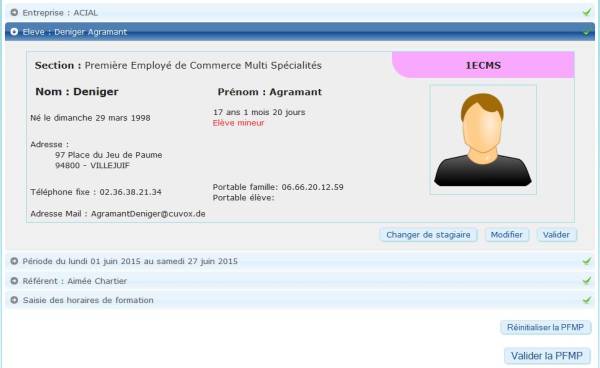Click green checkmark on Saisie des horaires row
600x368 pixels.
[x=587, y=300]
